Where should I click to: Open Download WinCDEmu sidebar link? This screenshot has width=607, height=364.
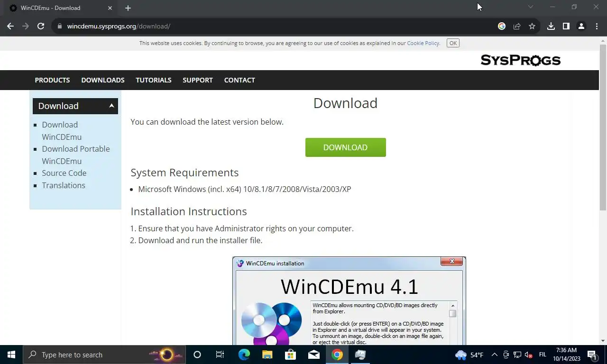click(x=62, y=131)
